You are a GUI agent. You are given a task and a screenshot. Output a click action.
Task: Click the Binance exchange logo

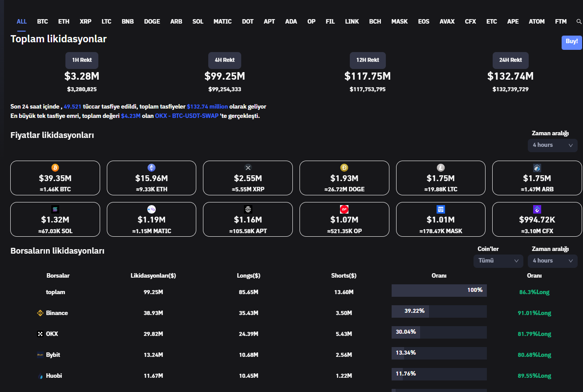pyautogui.click(x=40, y=313)
